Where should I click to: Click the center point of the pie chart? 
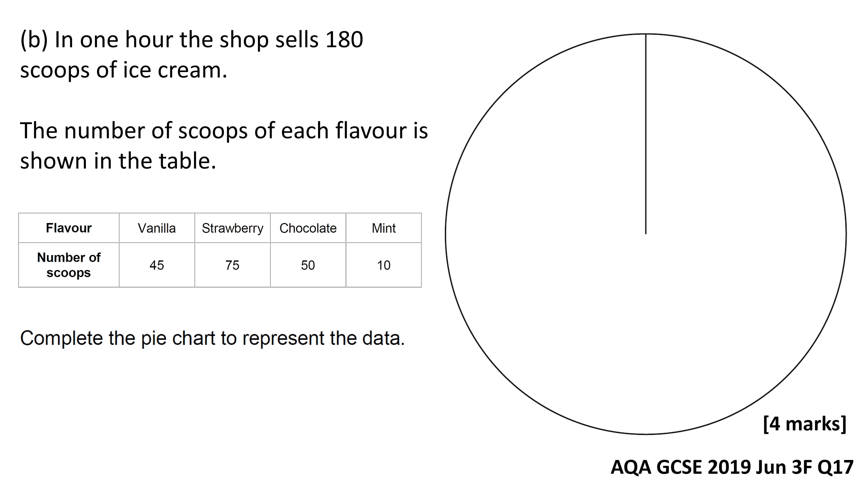[646, 234]
